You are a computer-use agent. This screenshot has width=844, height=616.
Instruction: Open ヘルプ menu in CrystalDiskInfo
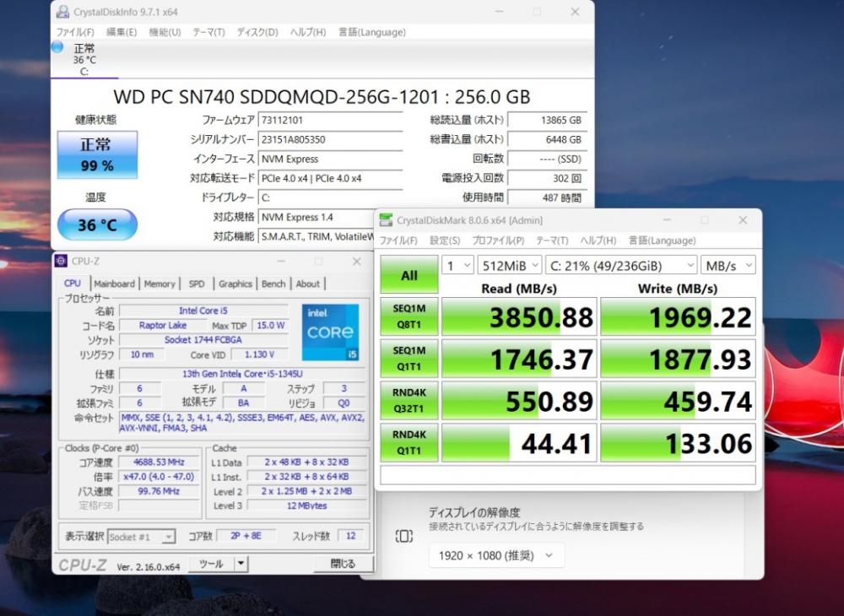point(308,32)
